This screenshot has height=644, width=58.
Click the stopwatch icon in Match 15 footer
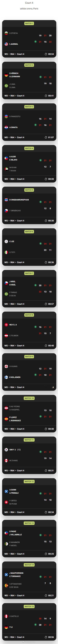46,637
